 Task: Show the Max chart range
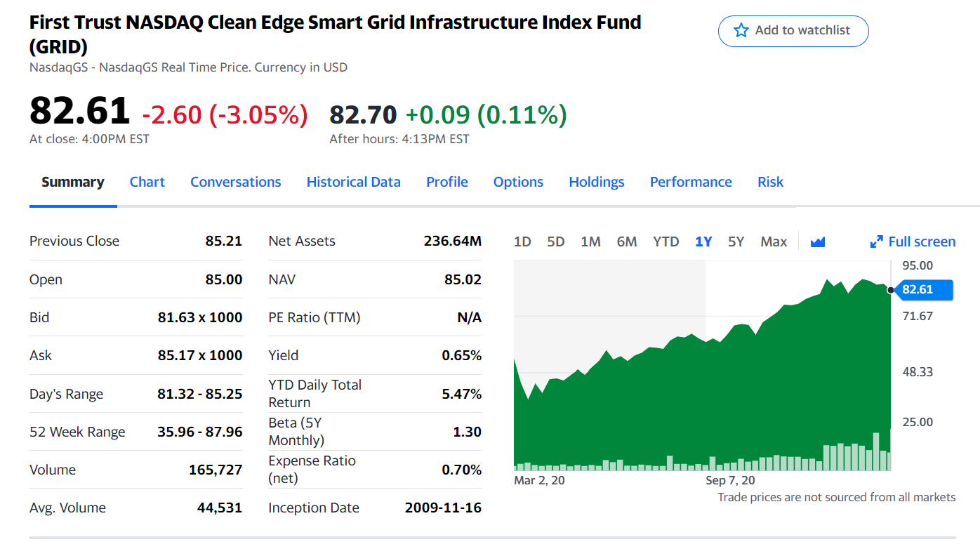pyautogui.click(x=774, y=241)
